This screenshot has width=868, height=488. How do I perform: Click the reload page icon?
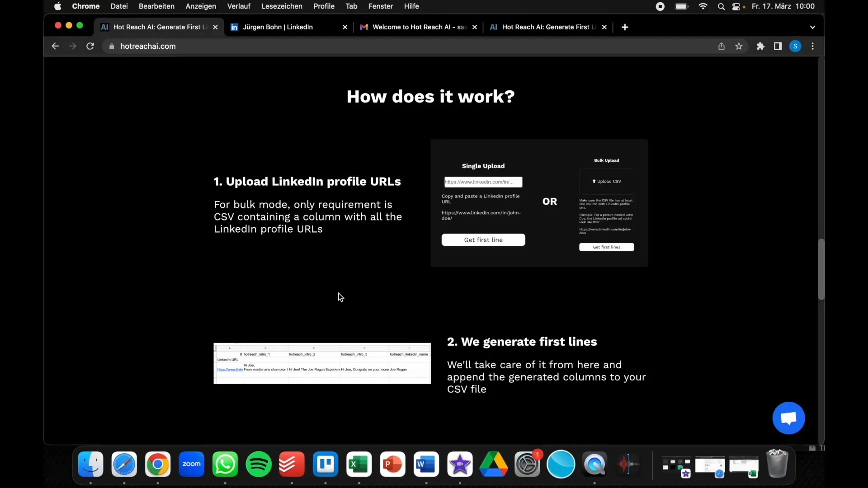pos(90,46)
